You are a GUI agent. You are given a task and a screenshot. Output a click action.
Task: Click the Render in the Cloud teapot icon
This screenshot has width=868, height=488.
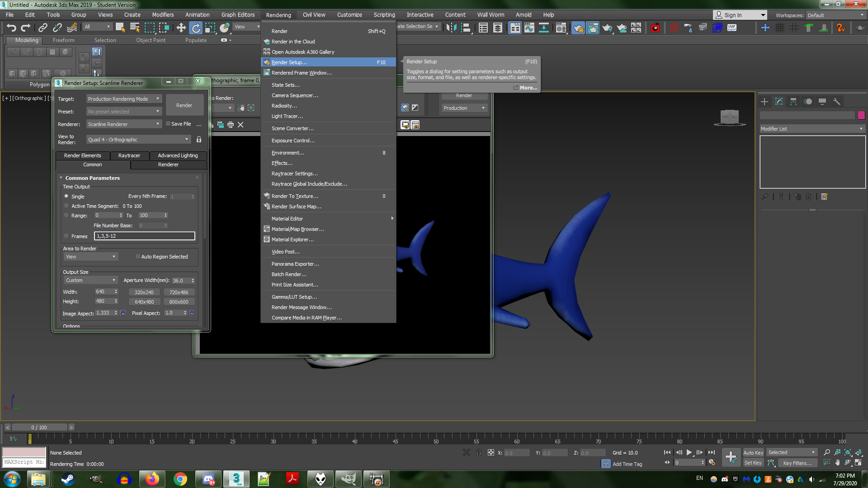[622, 28]
